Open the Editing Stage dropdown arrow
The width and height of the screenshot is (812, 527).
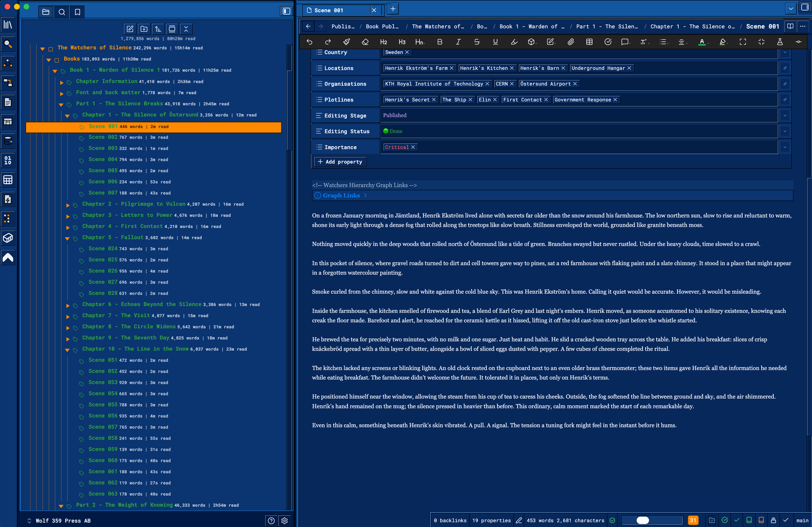pyautogui.click(x=785, y=115)
